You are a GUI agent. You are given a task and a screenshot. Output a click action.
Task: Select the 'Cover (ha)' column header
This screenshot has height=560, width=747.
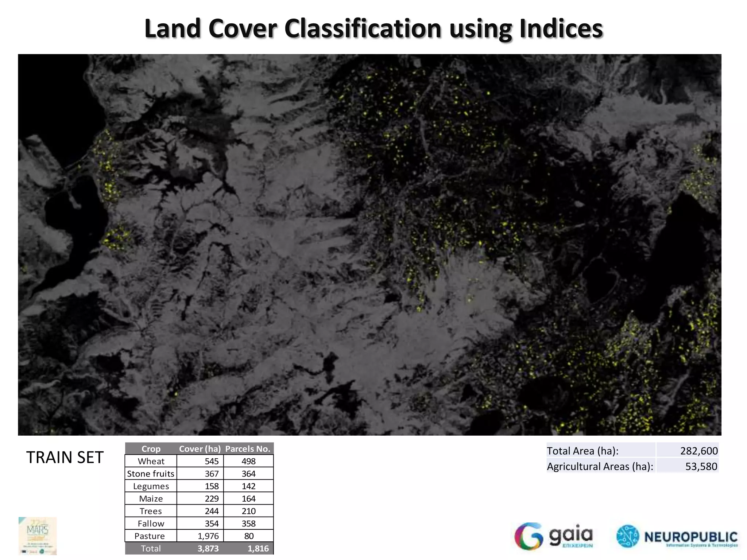click(200, 449)
